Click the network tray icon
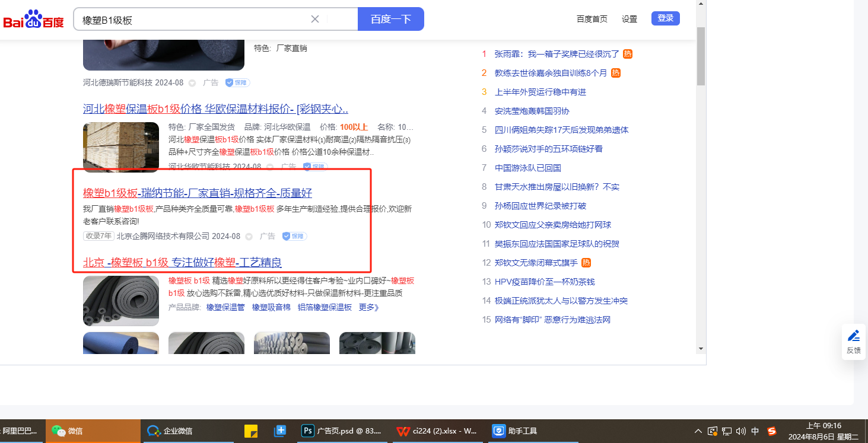 [727, 431]
